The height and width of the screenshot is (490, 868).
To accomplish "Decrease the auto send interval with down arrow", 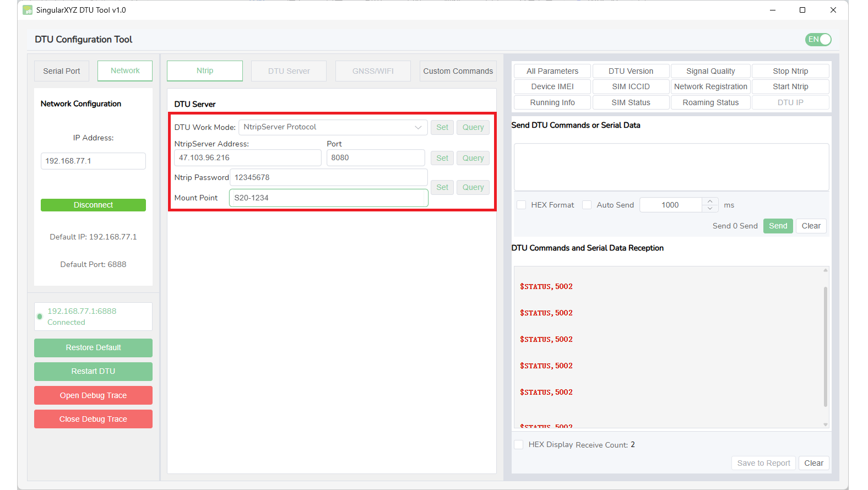I will click(710, 209).
